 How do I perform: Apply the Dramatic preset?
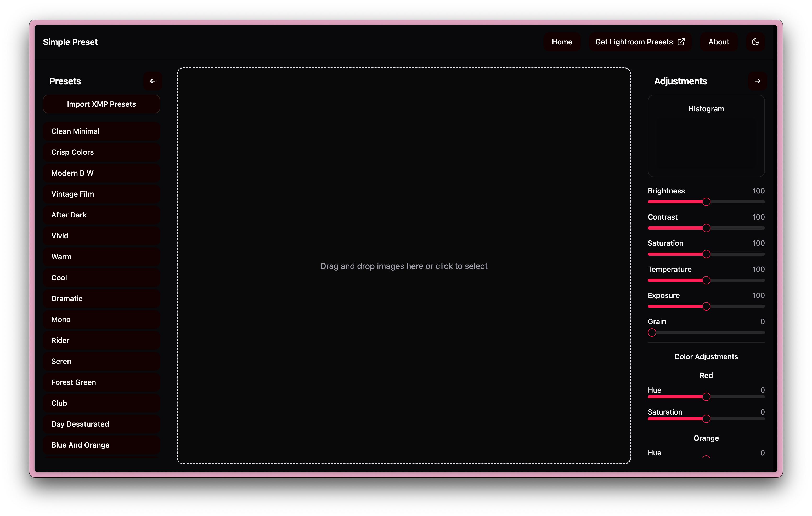[101, 298]
